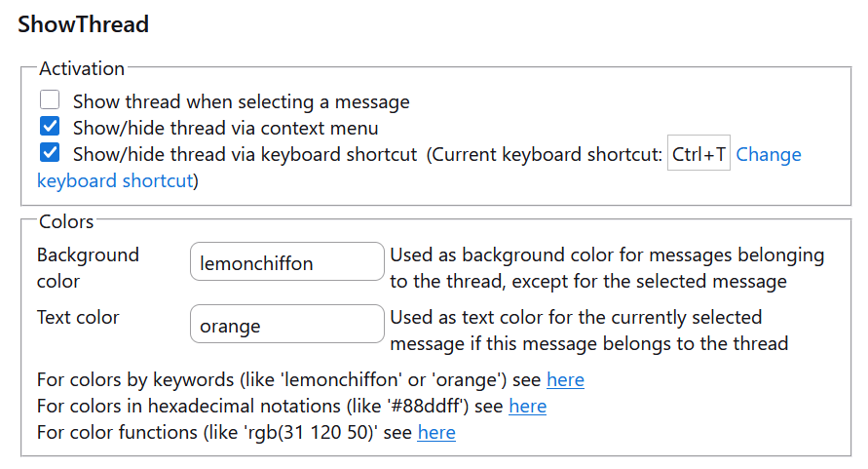Focus the Text color field containing orange

[x=287, y=325]
